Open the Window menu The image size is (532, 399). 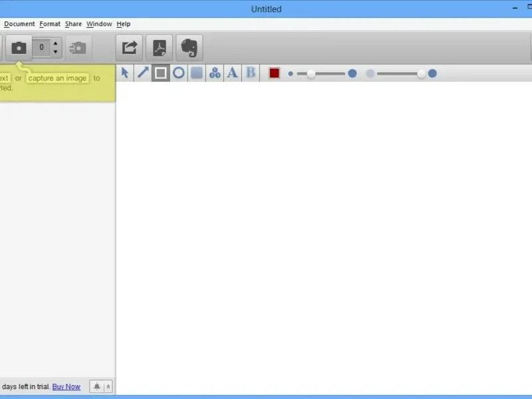99,24
